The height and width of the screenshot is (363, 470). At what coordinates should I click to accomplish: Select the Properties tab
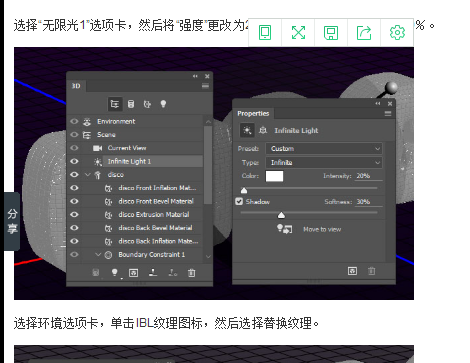click(253, 114)
